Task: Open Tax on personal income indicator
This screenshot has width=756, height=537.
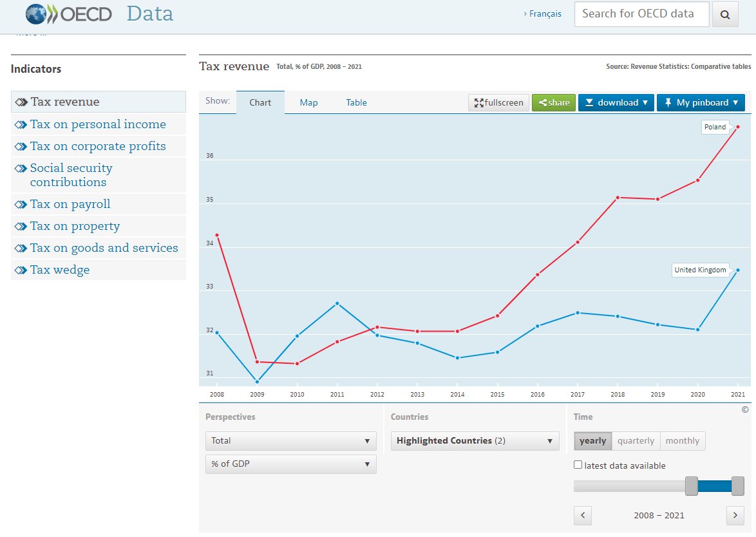Action: pos(99,124)
